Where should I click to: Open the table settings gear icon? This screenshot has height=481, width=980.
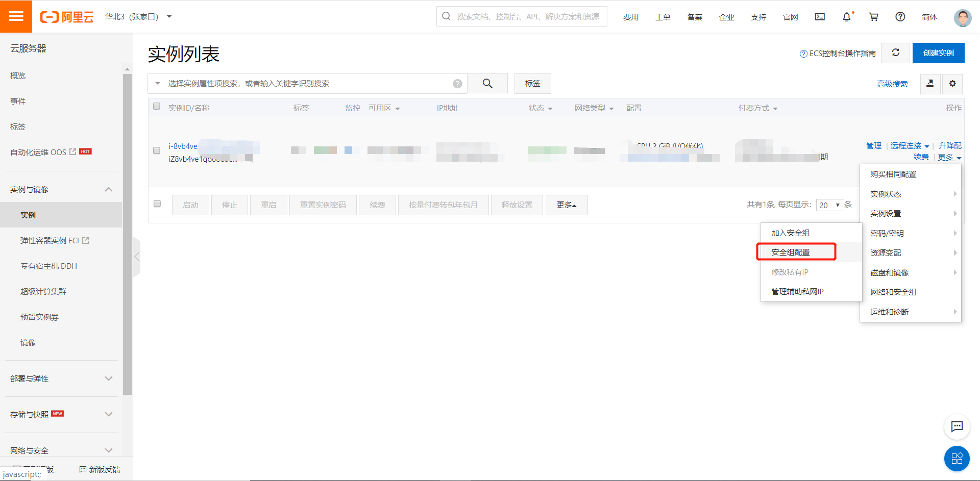(952, 84)
